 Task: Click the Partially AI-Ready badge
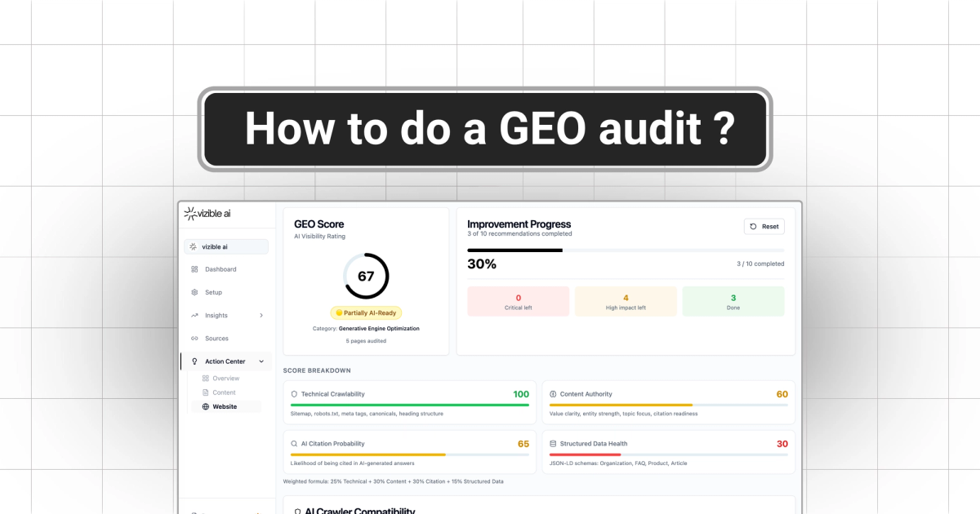[x=366, y=312]
